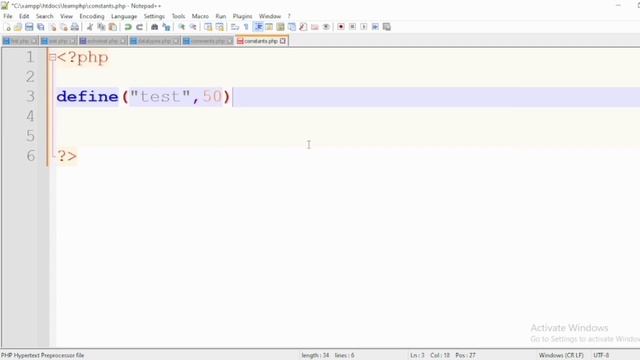Click the closing ?> tag on line 6
640x360 pixels.
click(x=67, y=156)
